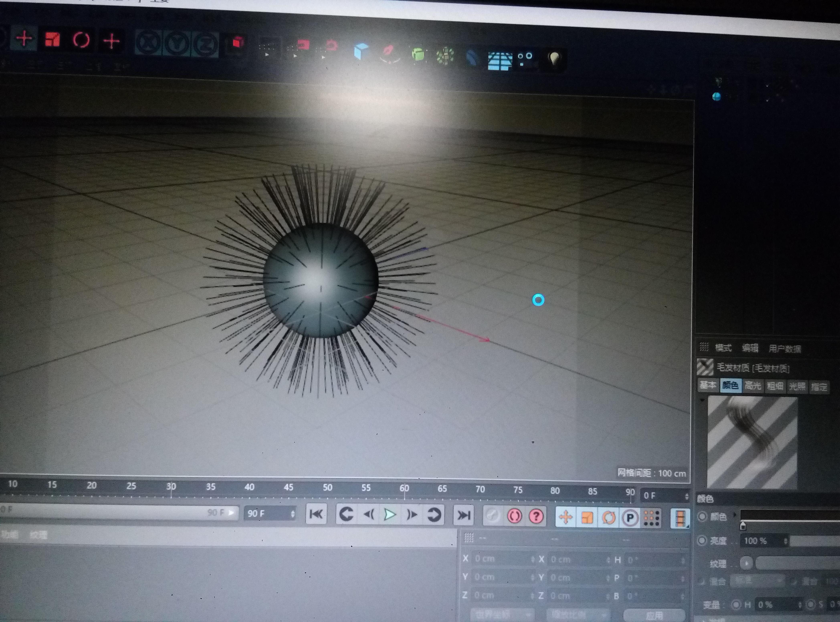Select the red Scale tool icon
The image size is (840, 622).
point(52,39)
